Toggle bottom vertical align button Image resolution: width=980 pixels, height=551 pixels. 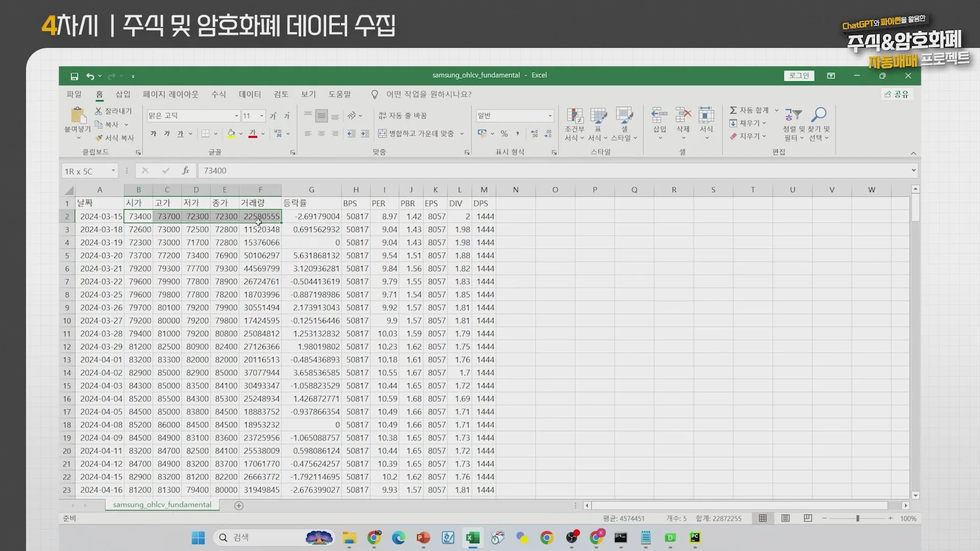[x=335, y=116]
